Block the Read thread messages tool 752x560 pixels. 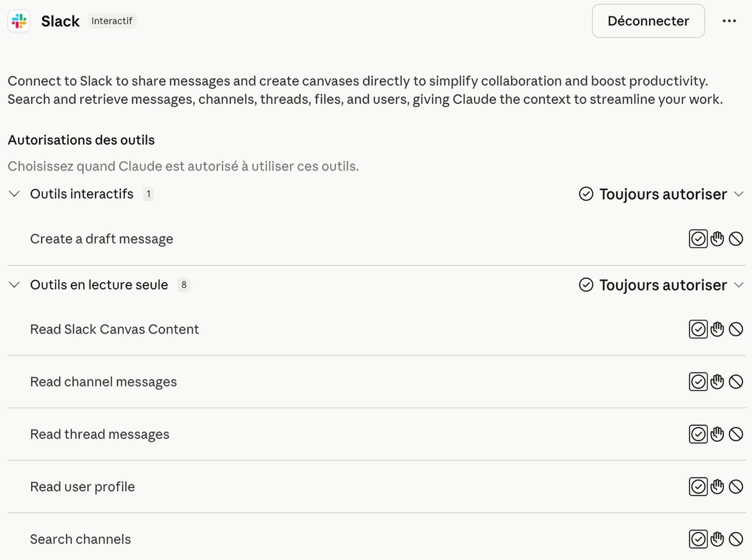tap(735, 434)
